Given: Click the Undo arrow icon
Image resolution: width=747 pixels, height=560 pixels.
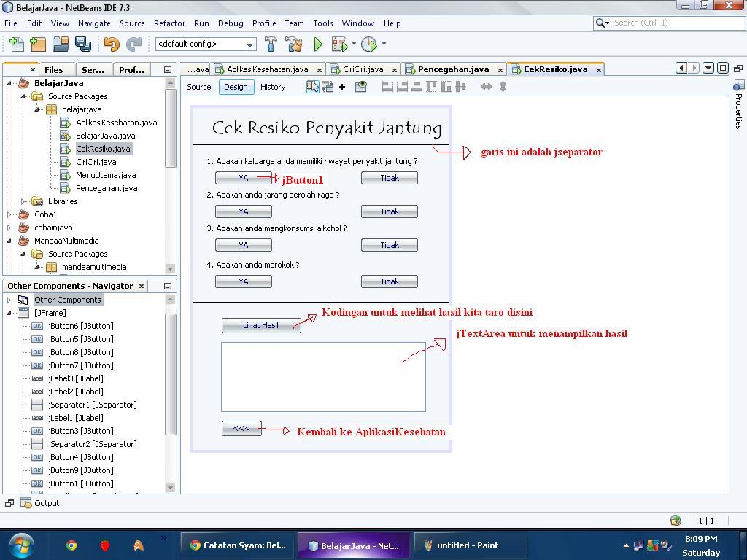Looking at the screenshot, I should [112, 44].
